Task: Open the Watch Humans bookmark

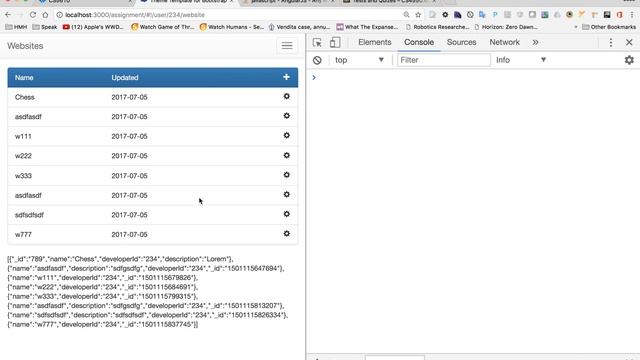Action: [231, 27]
